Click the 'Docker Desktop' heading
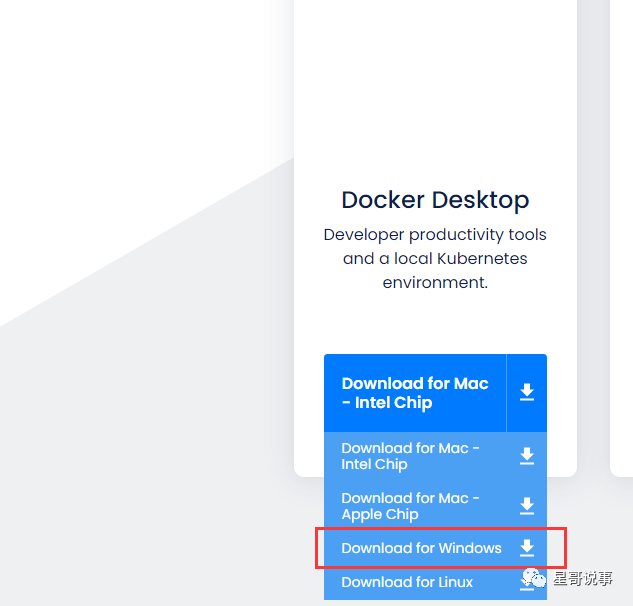 click(435, 200)
